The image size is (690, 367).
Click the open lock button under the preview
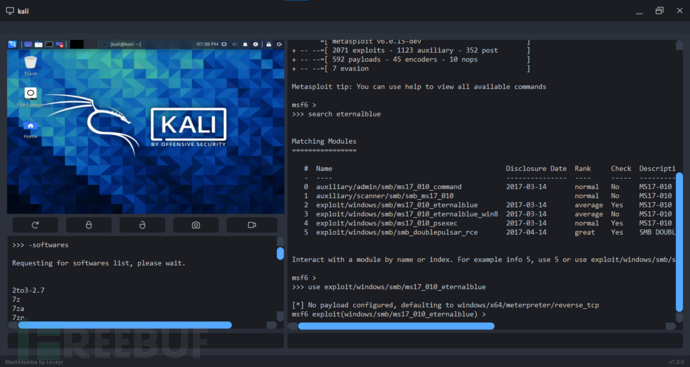click(x=142, y=225)
